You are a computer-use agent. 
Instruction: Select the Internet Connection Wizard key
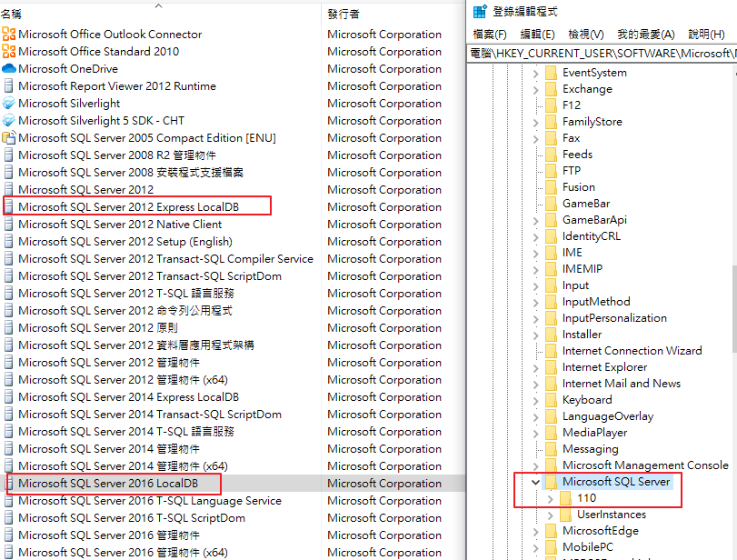pyautogui.click(x=632, y=351)
